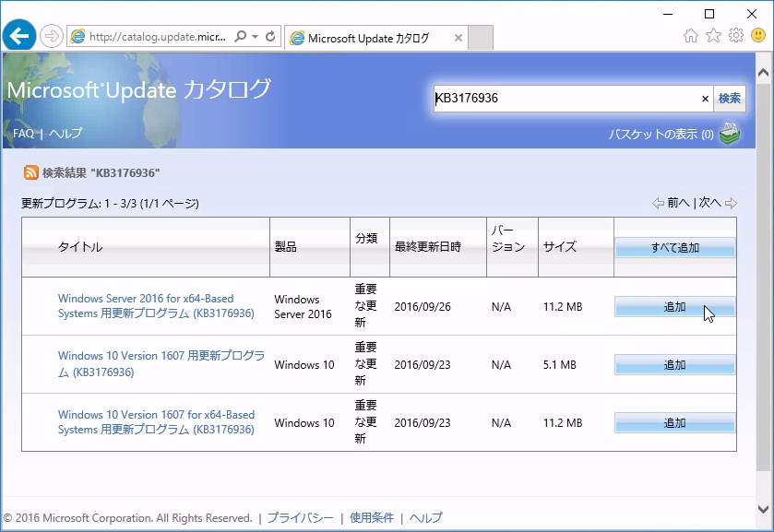Click the smiley feedback icon
Viewport: 774px width, 532px height.
pyautogui.click(x=758, y=35)
